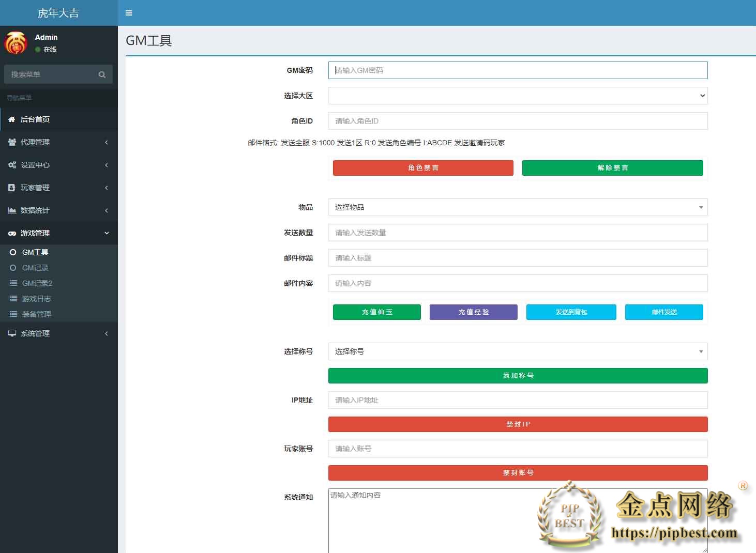The height and width of the screenshot is (553, 756).
Task: Click the list icon beside 游戏日志
Action: [13, 299]
